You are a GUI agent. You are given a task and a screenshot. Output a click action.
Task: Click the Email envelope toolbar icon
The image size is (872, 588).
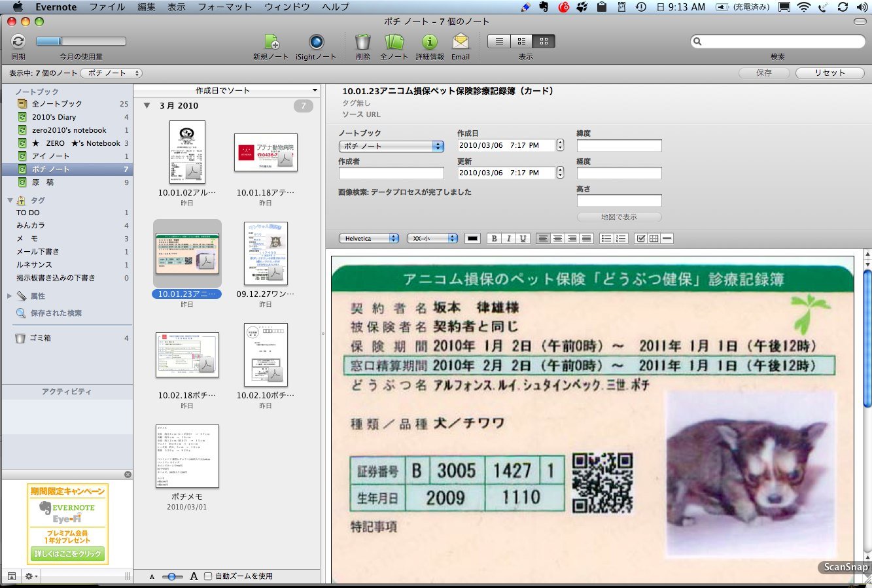pos(461,42)
